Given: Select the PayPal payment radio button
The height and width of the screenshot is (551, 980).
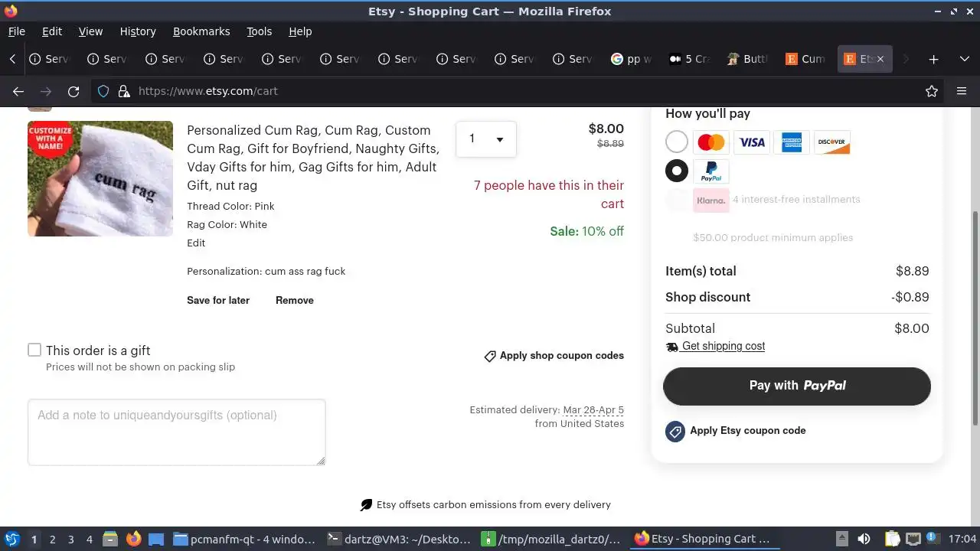Looking at the screenshot, I should (x=677, y=171).
